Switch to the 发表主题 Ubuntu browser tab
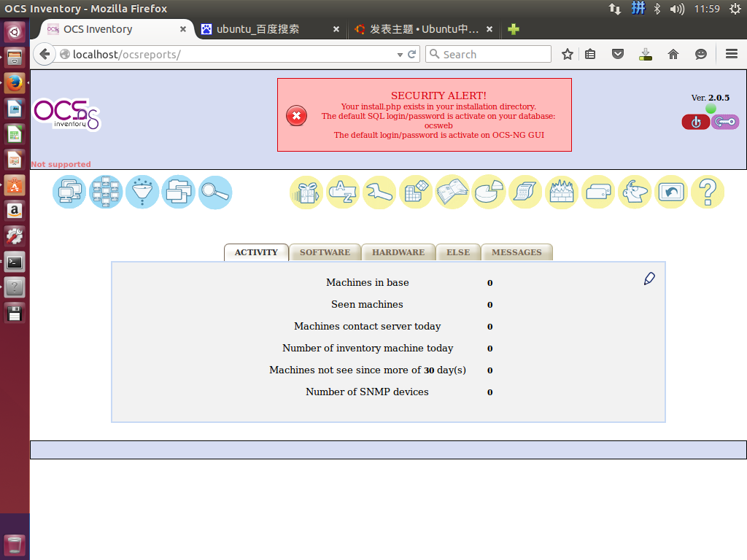Image resolution: width=747 pixels, height=560 pixels. coord(424,29)
